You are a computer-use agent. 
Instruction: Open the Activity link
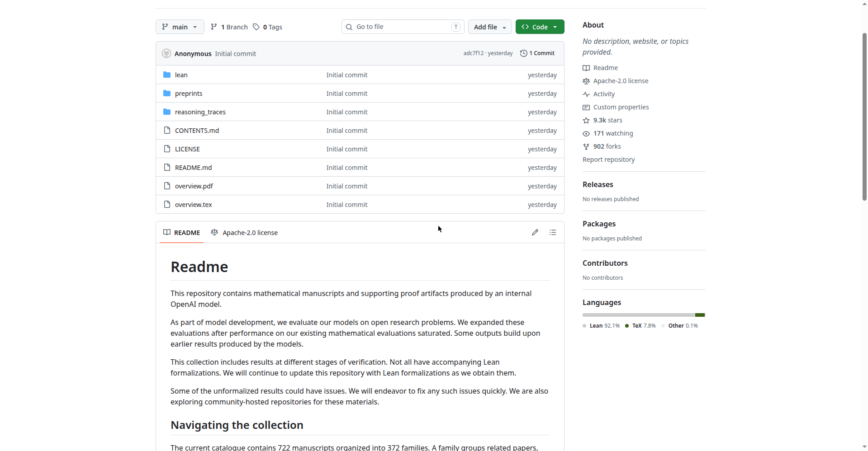(x=599, y=94)
